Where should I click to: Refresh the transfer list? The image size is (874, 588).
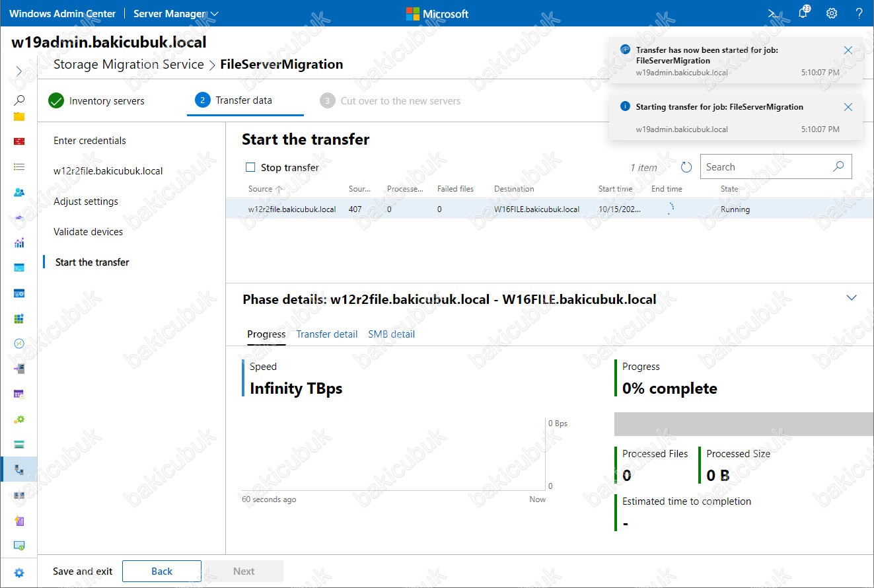click(686, 167)
